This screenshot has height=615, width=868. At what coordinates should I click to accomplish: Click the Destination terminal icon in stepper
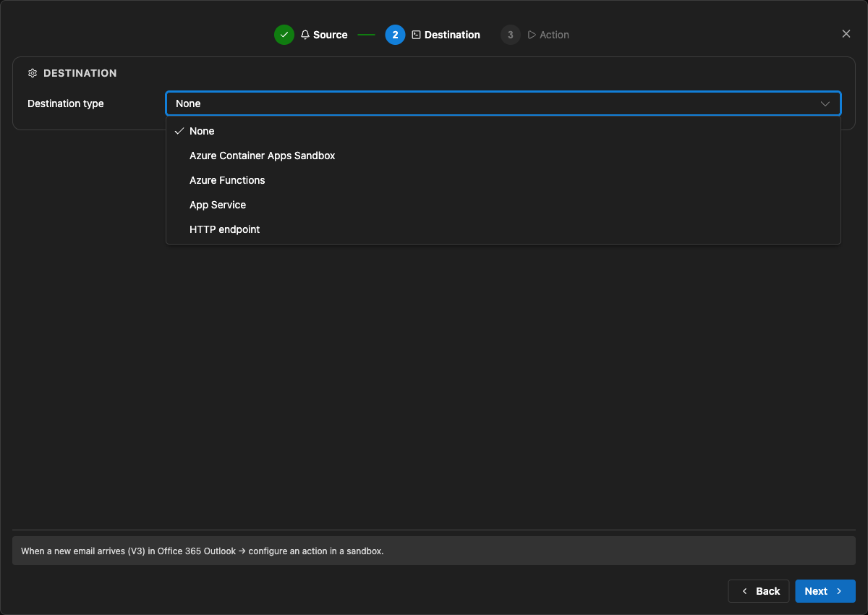point(416,35)
